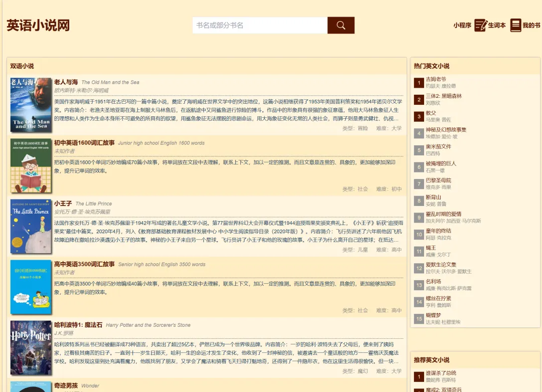Open hot novel 奥米茄文件
Screen dimensions: 542x392
click(438, 146)
